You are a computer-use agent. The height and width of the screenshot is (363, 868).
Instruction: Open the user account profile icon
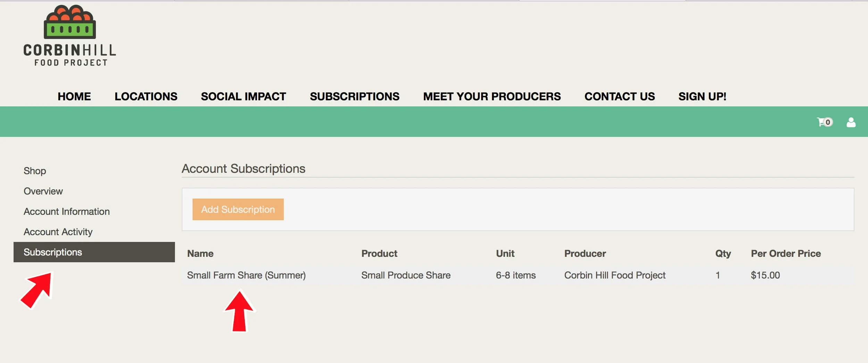pyautogui.click(x=851, y=122)
